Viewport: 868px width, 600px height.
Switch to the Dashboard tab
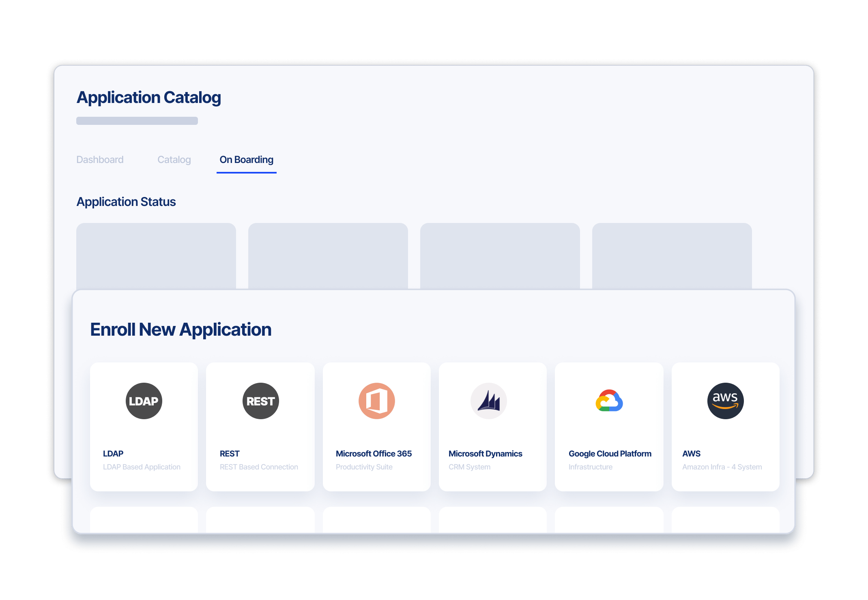pos(100,159)
